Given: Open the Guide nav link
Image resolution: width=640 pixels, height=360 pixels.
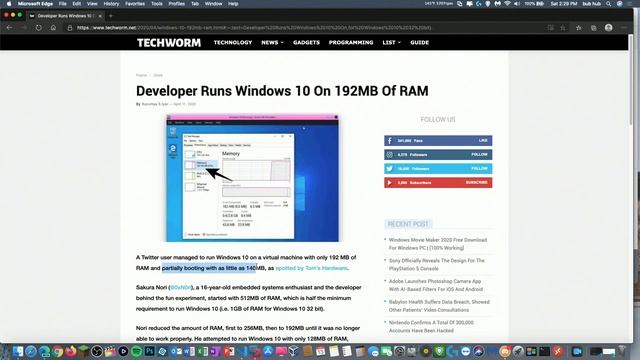Looking at the screenshot, I should (x=420, y=42).
